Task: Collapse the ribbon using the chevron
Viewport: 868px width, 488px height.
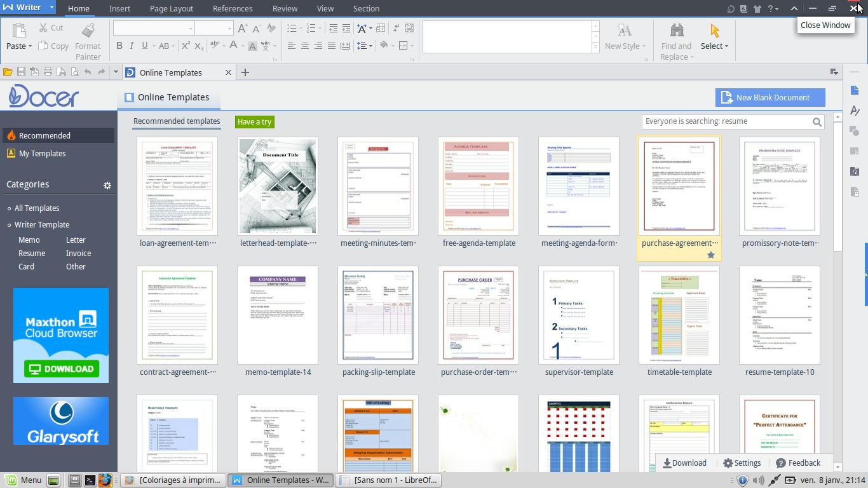Action: tap(794, 8)
